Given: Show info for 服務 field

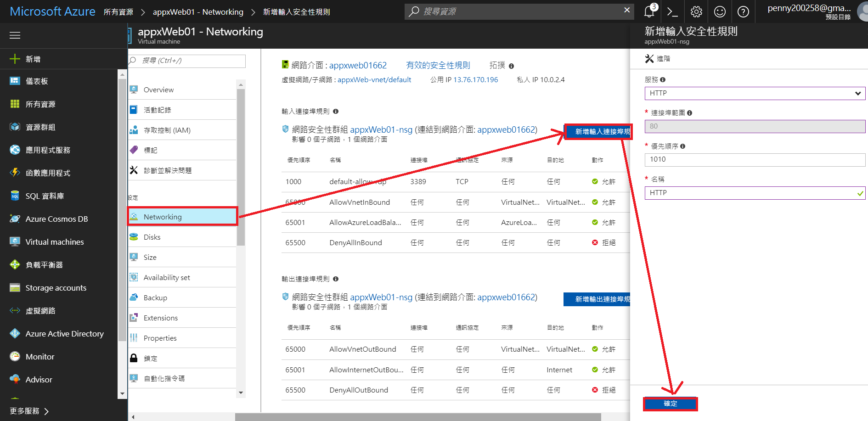Looking at the screenshot, I should point(663,80).
